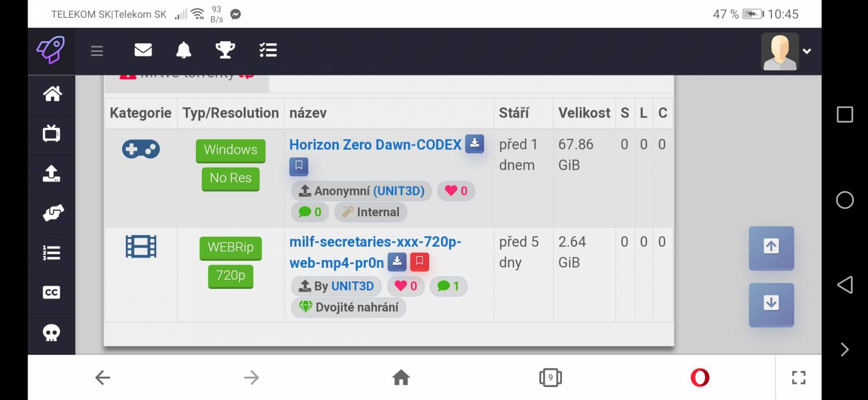Image resolution: width=868 pixels, height=400 pixels.
Task: Tap Android recent apps square button
Action: [845, 114]
